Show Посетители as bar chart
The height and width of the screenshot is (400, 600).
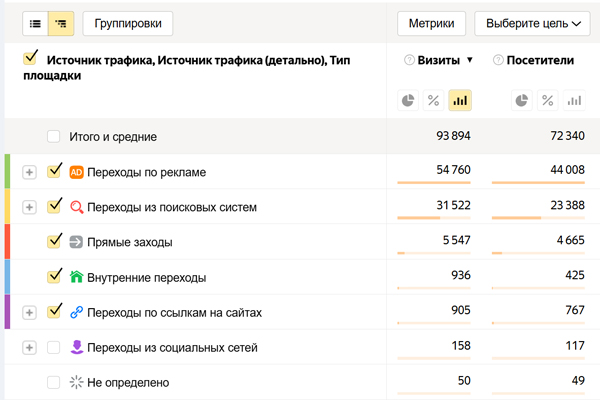(573, 100)
